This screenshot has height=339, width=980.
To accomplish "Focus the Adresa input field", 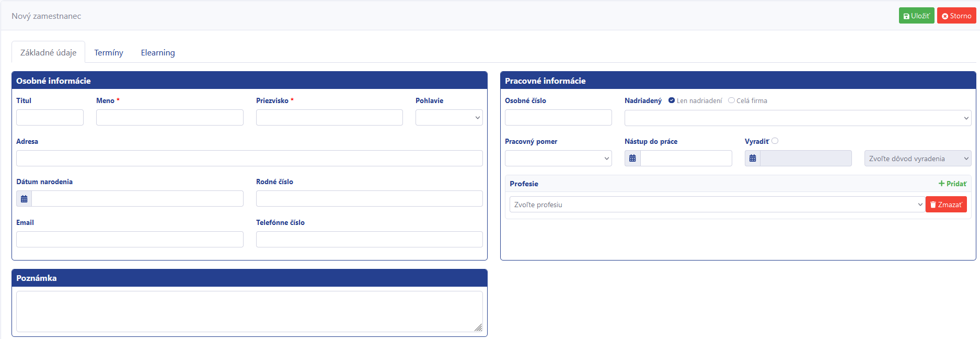I will pos(249,159).
